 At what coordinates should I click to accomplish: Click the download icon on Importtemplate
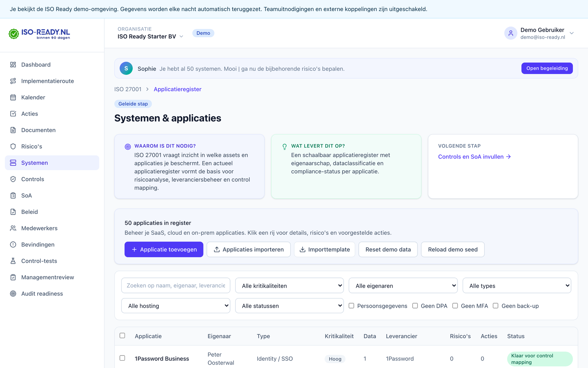tap(302, 250)
